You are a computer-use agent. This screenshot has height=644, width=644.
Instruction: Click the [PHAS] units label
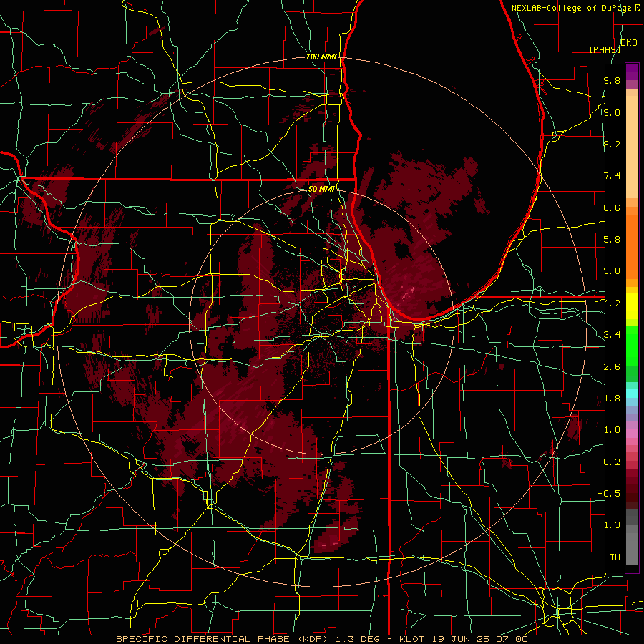(605, 49)
